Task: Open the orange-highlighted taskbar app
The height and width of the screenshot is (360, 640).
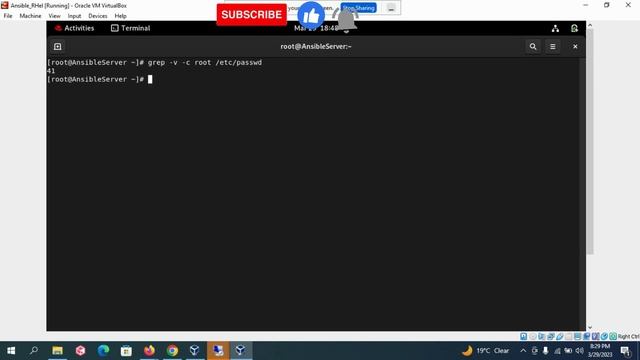Action: coord(218,351)
